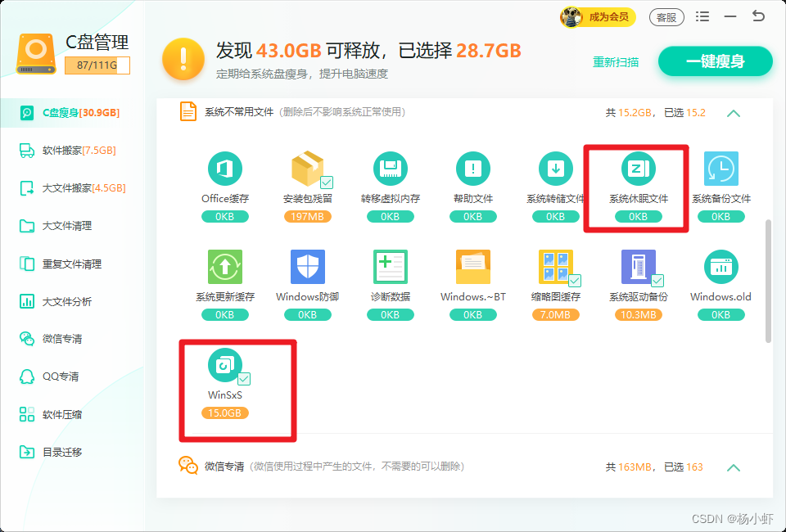Viewport: 786px width, 532px height.
Task: Collapse the 微信专清 section chevron
Action: pyautogui.click(x=734, y=467)
